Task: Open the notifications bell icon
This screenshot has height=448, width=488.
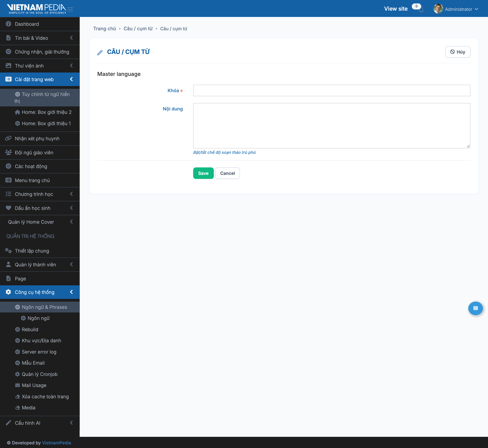Action: [x=421, y=10]
